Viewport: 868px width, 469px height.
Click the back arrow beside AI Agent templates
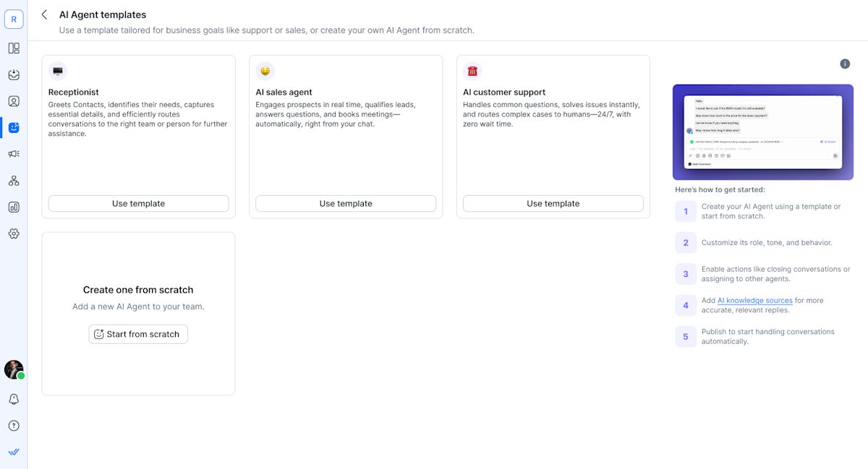(x=44, y=14)
